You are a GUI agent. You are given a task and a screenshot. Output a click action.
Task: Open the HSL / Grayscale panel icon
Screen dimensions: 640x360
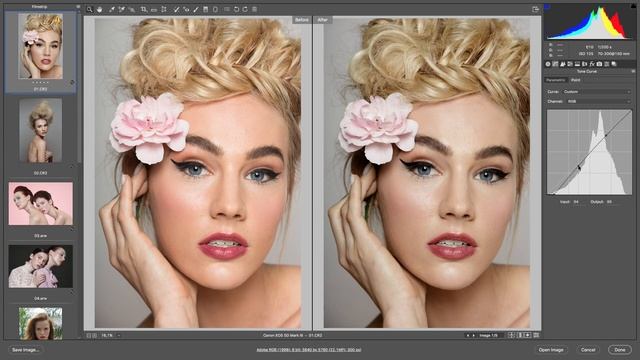click(570, 64)
